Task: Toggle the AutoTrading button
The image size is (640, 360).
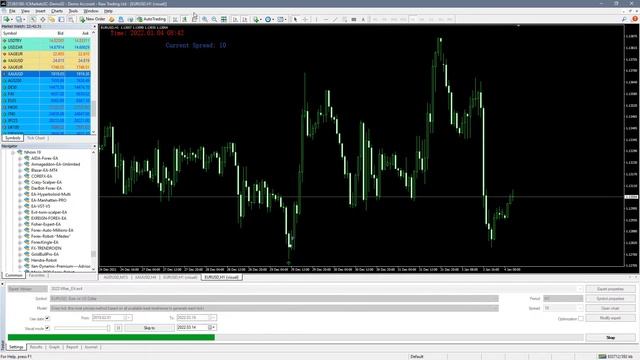Action: point(152,19)
